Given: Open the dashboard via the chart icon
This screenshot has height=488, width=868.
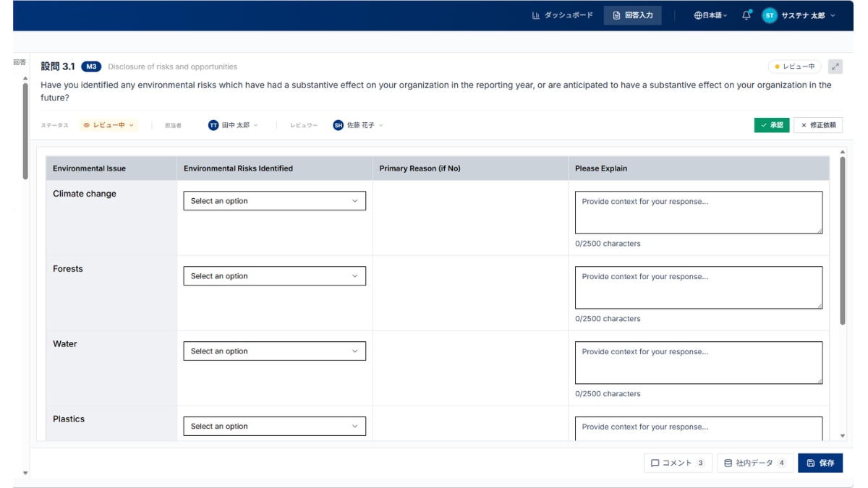Looking at the screenshot, I should click(x=537, y=14).
